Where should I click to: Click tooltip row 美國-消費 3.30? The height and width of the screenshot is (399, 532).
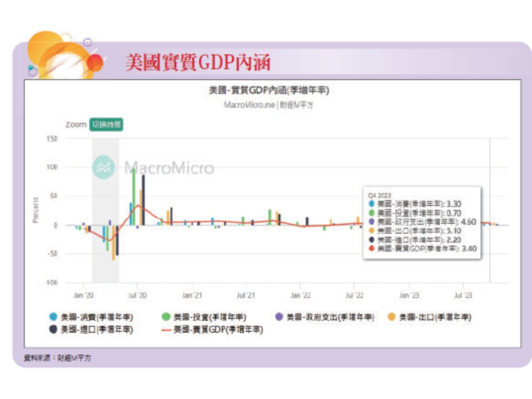[x=414, y=204]
